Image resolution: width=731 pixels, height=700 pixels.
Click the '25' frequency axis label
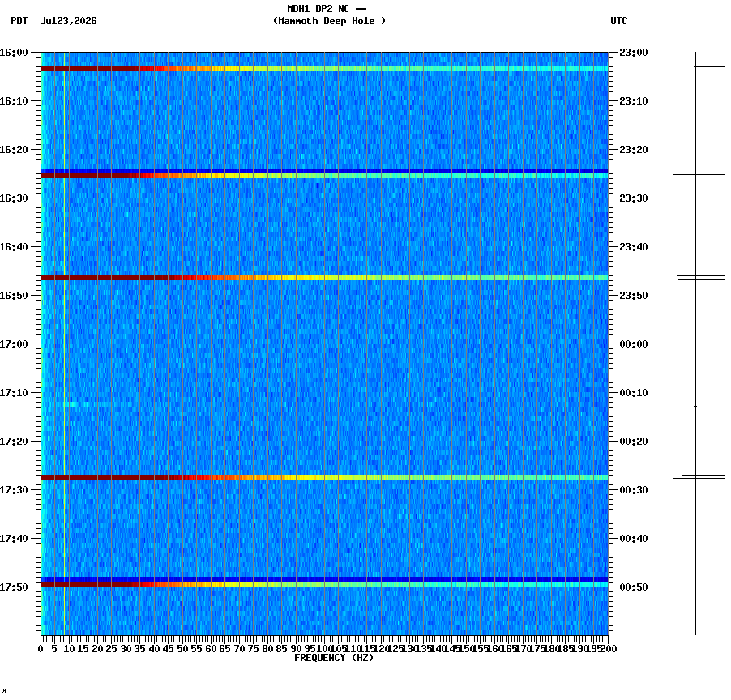tap(111, 649)
